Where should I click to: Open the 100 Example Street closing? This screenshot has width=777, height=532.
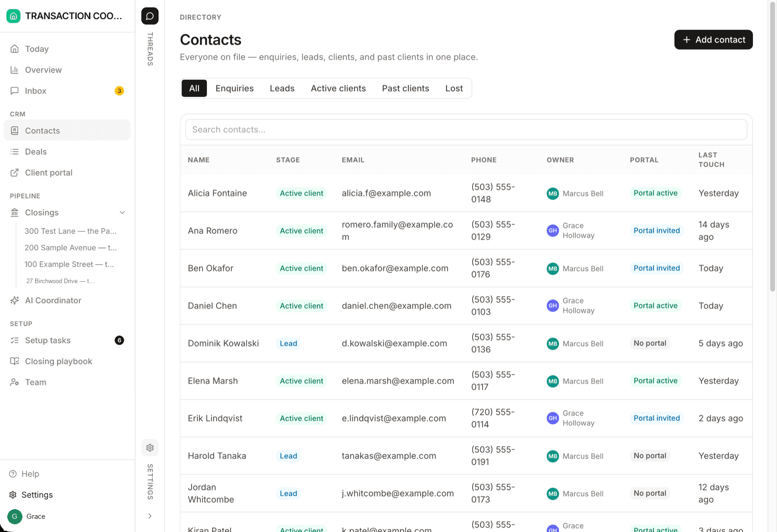[69, 264]
